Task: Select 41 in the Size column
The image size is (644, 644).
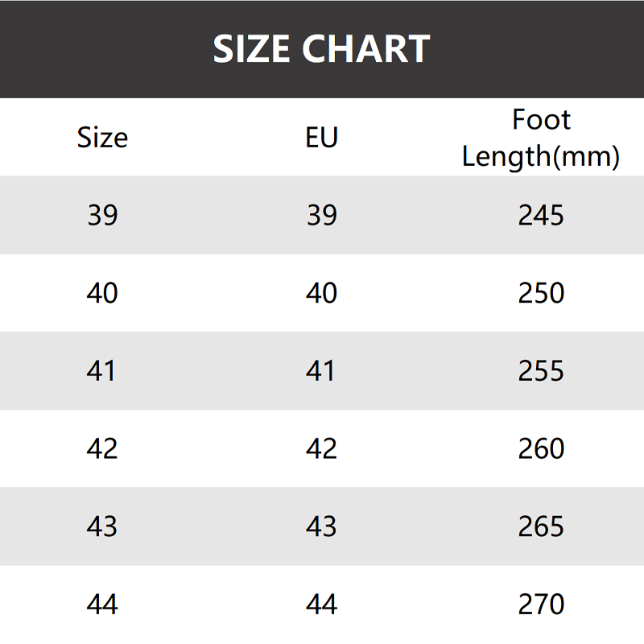Action: [x=102, y=370]
